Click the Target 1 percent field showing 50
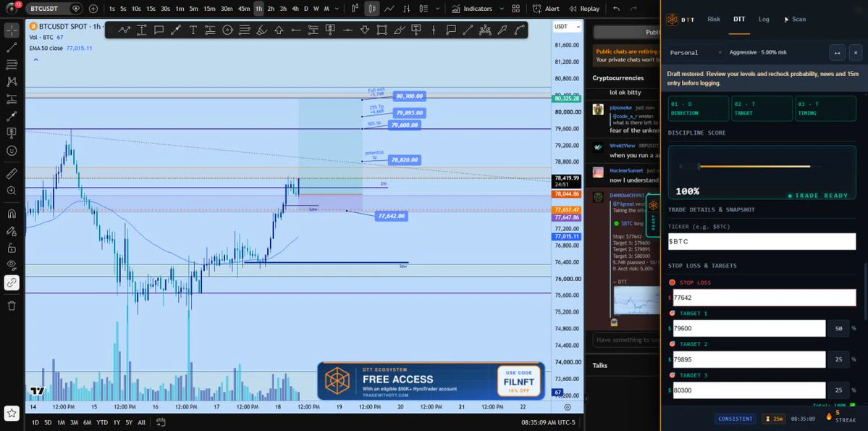The height and width of the screenshot is (431, 868). (838, 329)
